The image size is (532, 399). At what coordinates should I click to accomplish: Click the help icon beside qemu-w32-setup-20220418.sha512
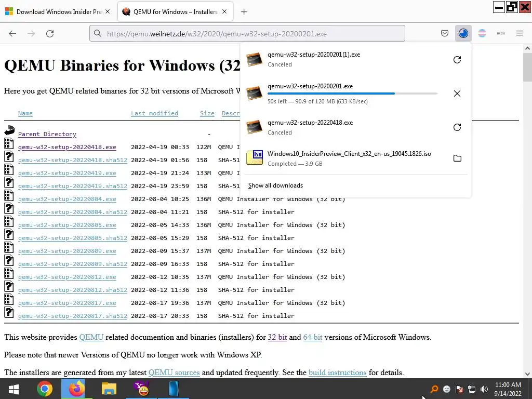coord(9,156)
